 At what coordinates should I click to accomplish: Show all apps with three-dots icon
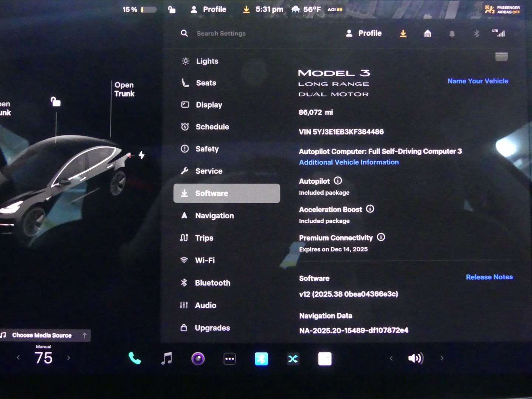pos(229,359)
